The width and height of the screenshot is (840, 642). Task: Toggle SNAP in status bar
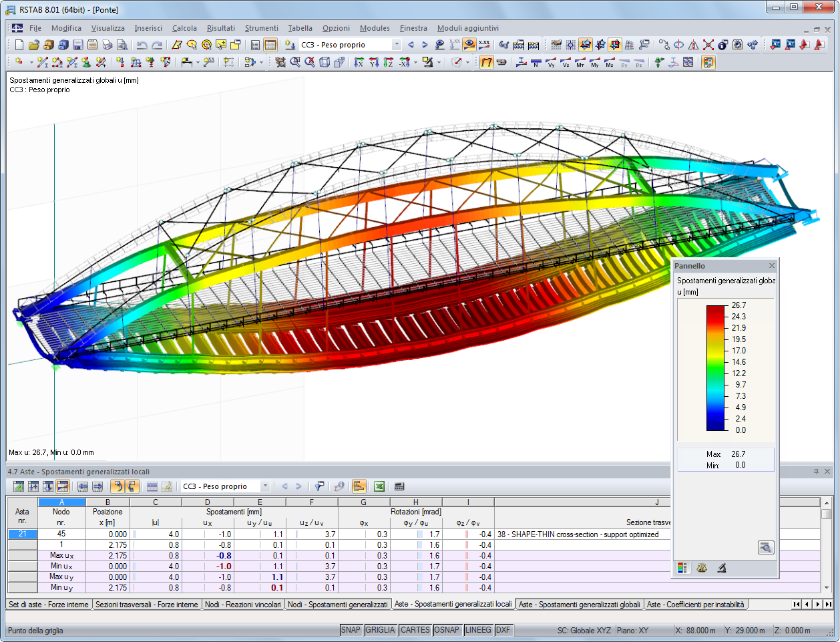click(351, 630)
